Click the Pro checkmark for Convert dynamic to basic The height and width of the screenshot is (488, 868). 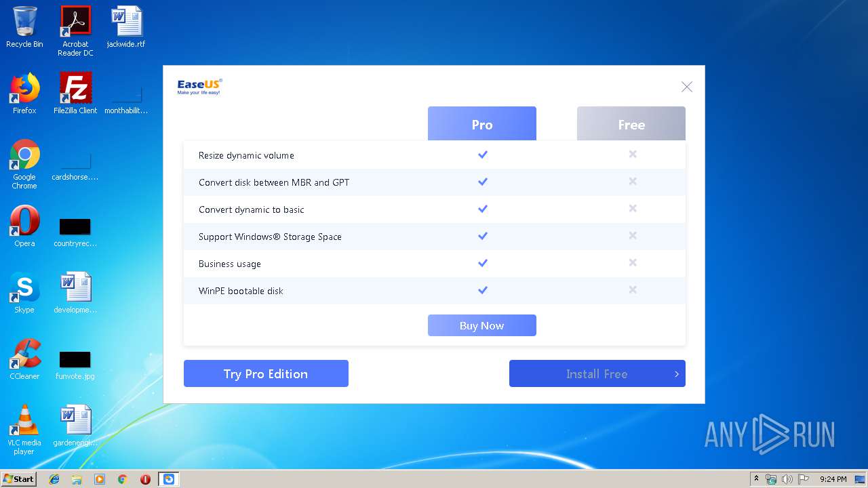point(483,209)
